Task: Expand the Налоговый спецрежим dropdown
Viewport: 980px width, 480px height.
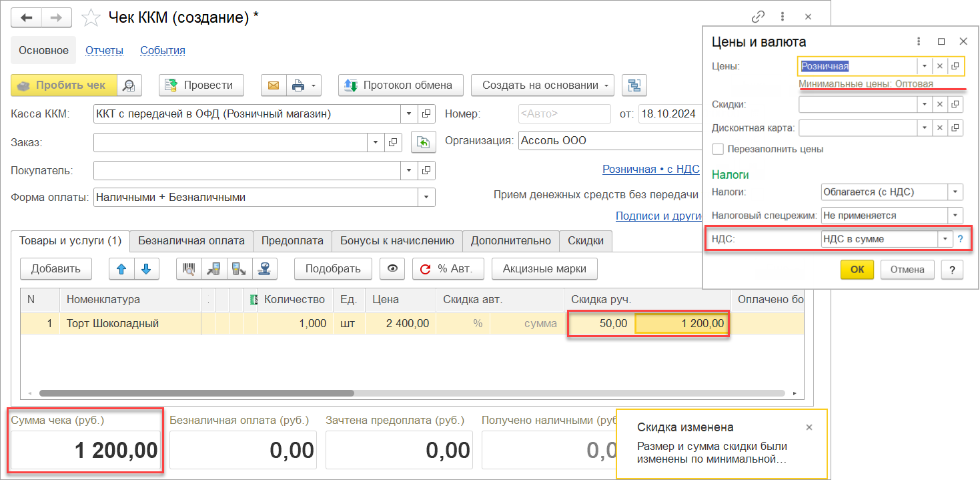Action: click(x=956, y=216)
